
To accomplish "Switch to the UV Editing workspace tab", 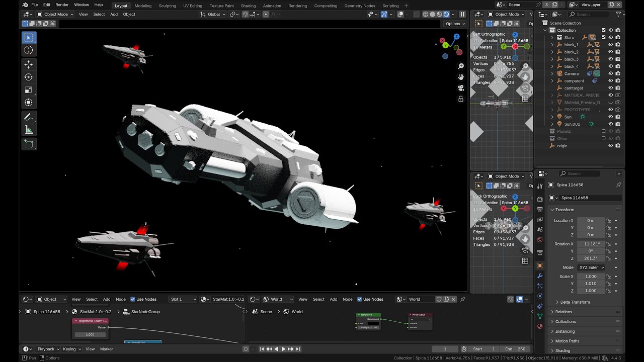I will pos(193,6).
